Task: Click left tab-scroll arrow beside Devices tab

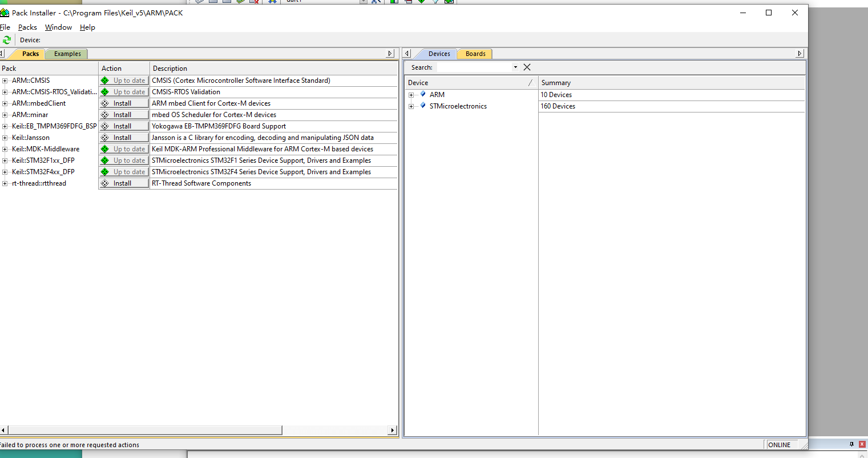Action: [x=407, y=54]
